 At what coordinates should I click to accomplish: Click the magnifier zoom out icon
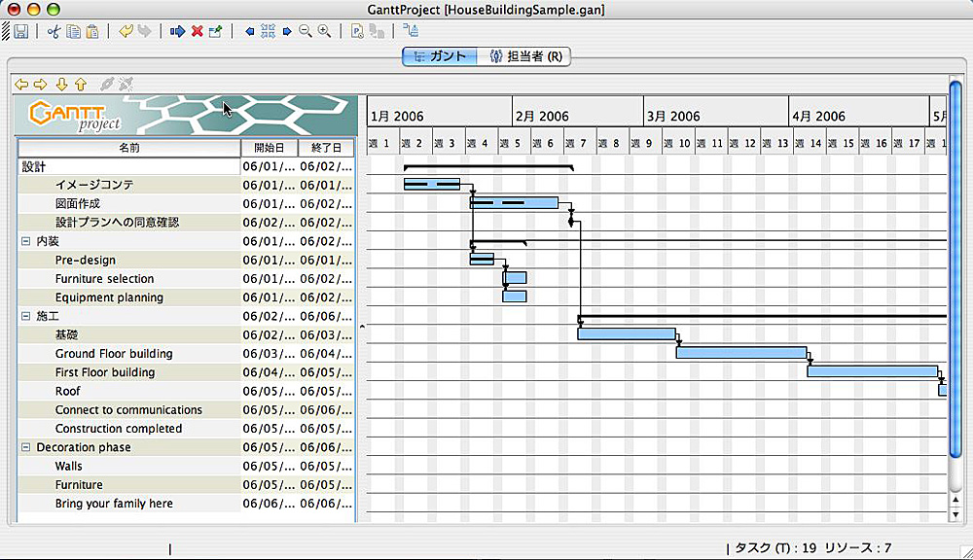[x=306, y=31]
